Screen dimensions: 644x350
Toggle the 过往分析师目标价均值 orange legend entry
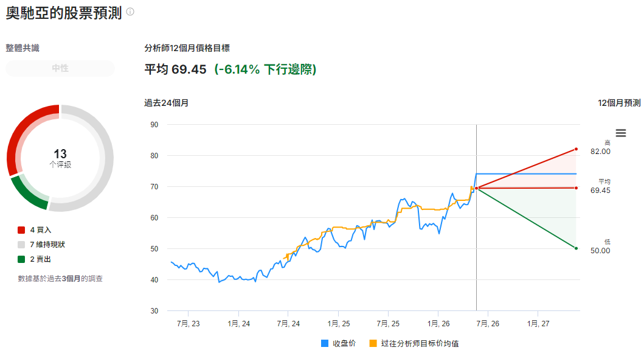[x=414, y=343]
